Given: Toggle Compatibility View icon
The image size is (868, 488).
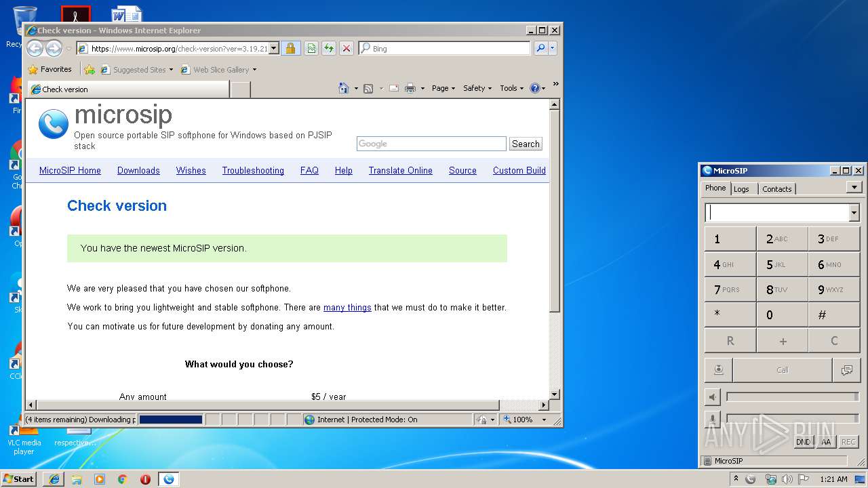Looking at the screenshot, I should (311, 48).
